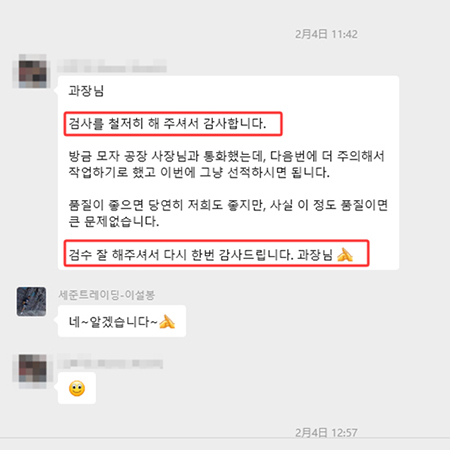Open profile photo of 세준트레이딩-이설봉
Image resolution: width=450 pixels, height=450 pixels.
click(31, 301)
